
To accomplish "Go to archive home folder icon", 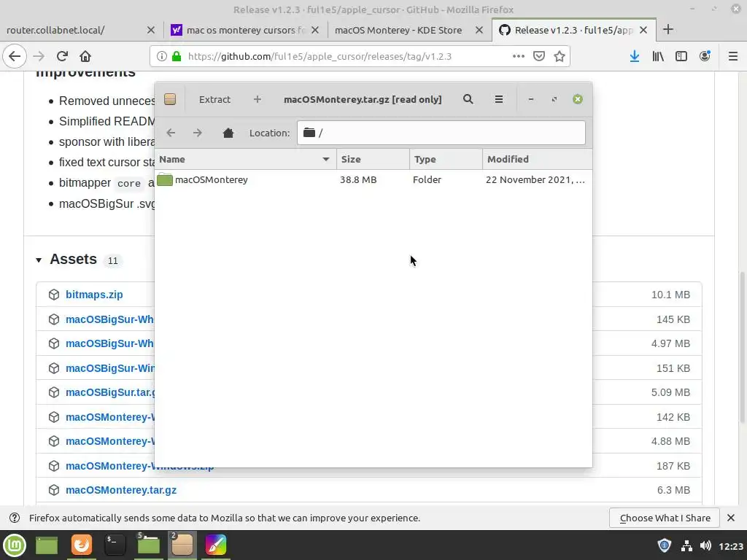I will [x=228, y=133].
